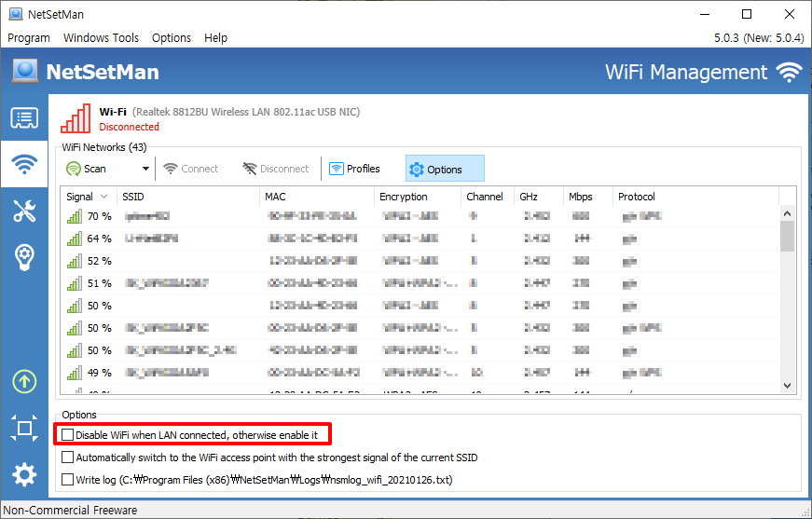Click the Connect toolbar button
Viewport: 812px width, 519px height.
click(x=190, y=169)
